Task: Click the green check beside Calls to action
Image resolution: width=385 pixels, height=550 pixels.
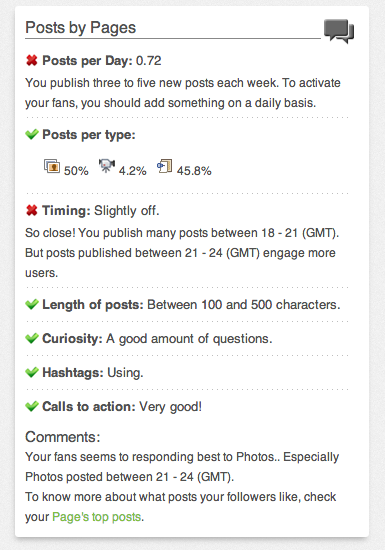Action: coord(32,406)
